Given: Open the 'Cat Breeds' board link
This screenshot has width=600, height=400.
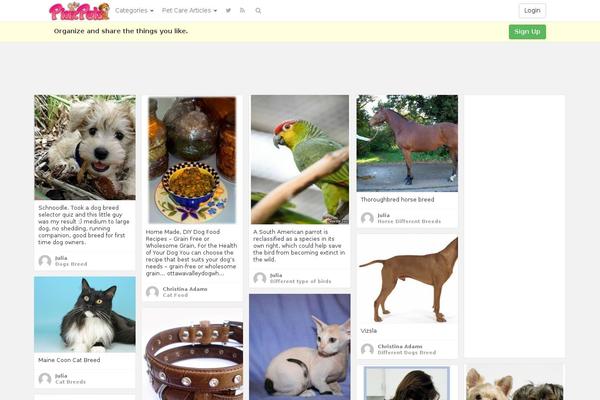Looking at the screenshot, I should coord(70,382).
